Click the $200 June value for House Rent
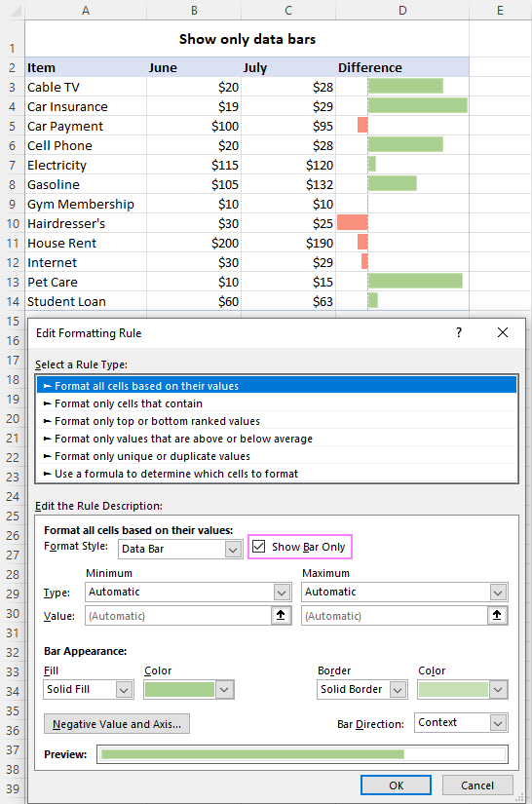The width and height of the screenshot is (532, 804). coord(194,243)
